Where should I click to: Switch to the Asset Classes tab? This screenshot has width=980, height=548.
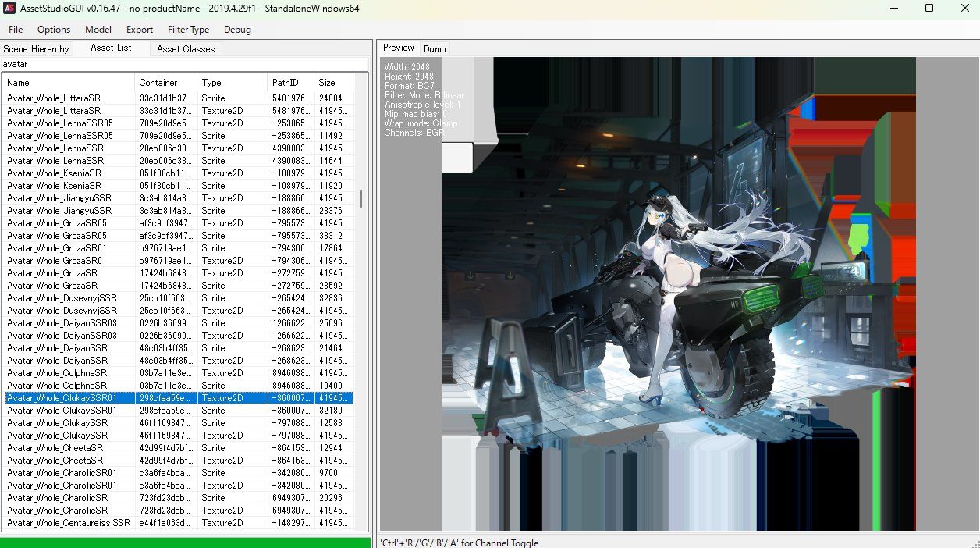[186, 49]
